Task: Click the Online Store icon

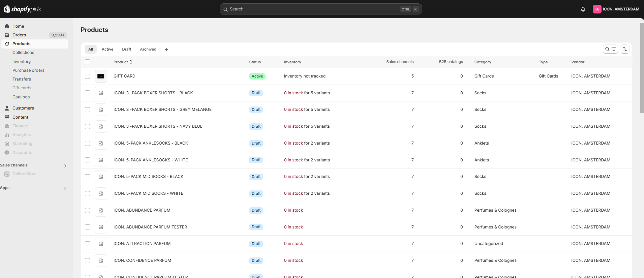Action: 7,174
